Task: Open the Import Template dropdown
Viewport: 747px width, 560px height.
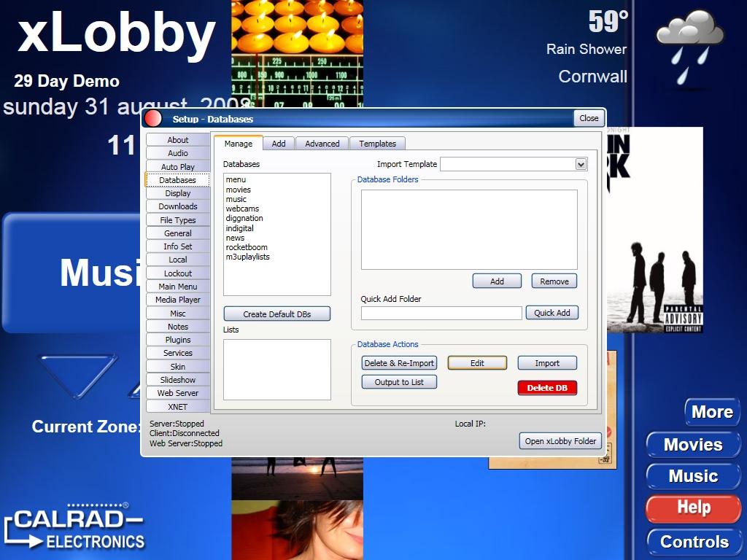Action: pos(580,164)
